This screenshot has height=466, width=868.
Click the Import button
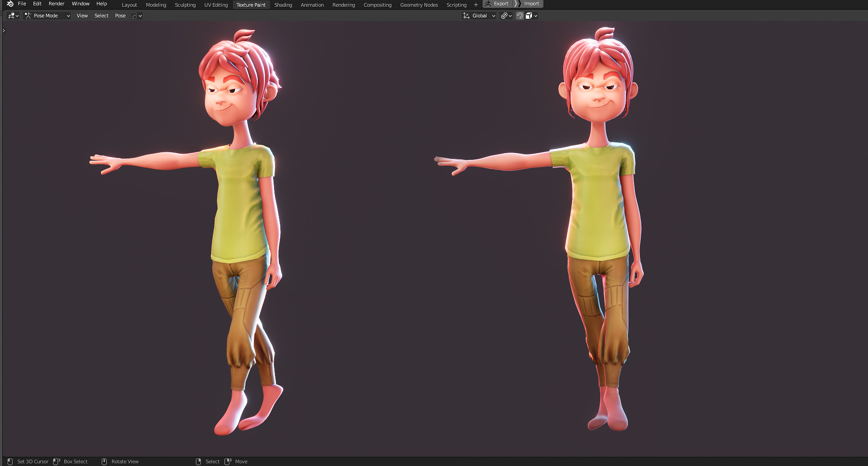tap(532, 4)
